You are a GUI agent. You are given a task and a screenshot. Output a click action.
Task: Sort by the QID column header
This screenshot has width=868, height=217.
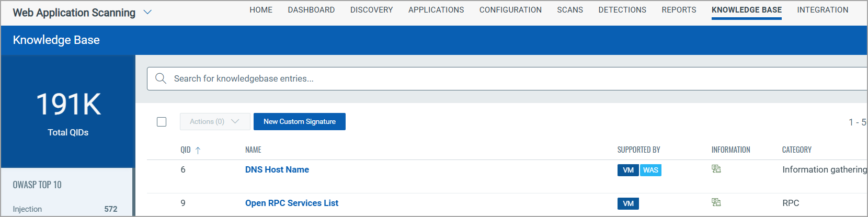186,150
